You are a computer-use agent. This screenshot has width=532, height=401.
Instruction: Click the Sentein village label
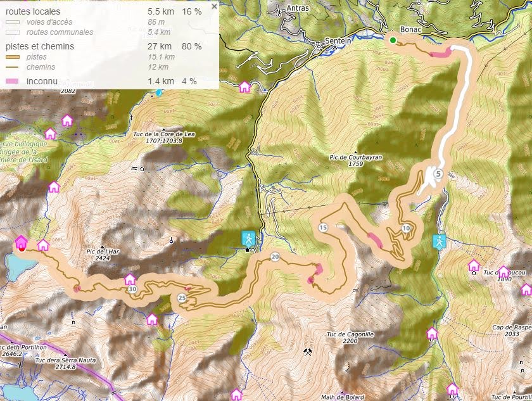tap(338, 41)
